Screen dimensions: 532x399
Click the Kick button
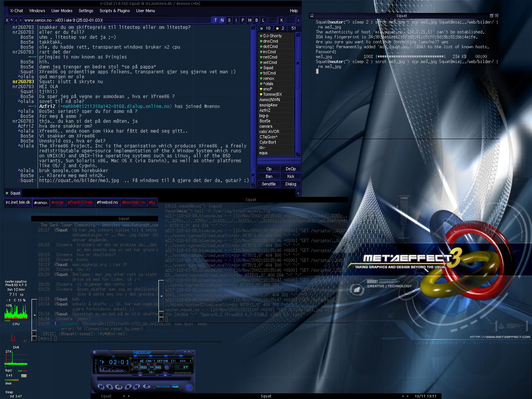[291, 177]
